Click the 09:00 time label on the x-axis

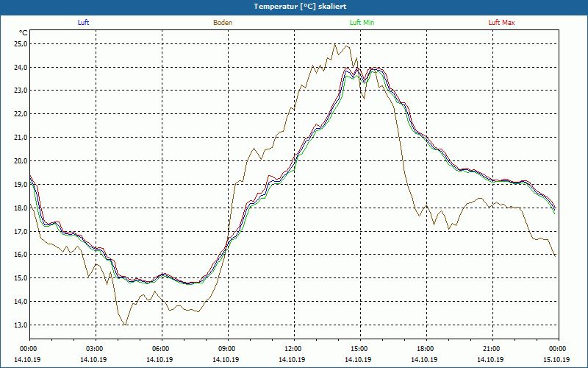pyautogui.click(x=226, y=349)
